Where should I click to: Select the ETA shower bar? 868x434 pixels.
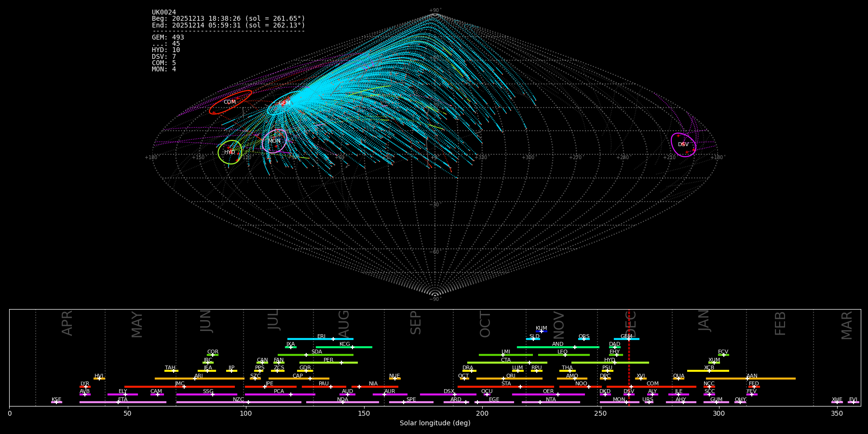pyautogui.click(x=123, y=402)
